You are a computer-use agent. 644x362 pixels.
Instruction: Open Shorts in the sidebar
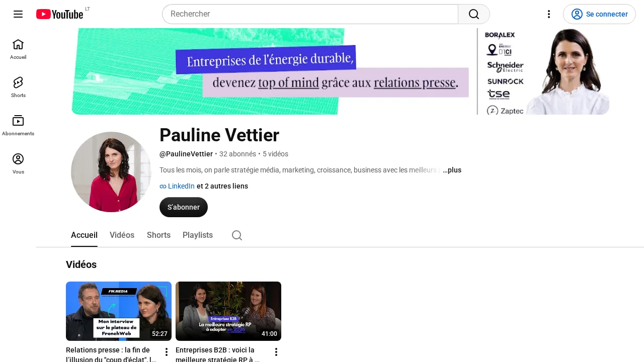coord(18,87)
